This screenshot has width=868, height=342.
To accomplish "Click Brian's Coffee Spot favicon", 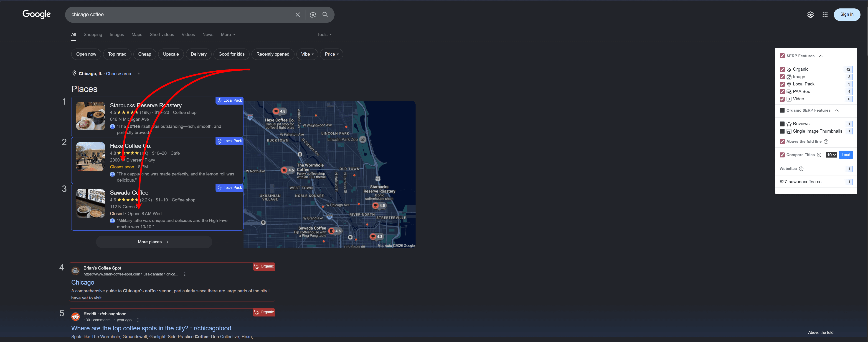I will pyautogui.click(x=76, y=270).
